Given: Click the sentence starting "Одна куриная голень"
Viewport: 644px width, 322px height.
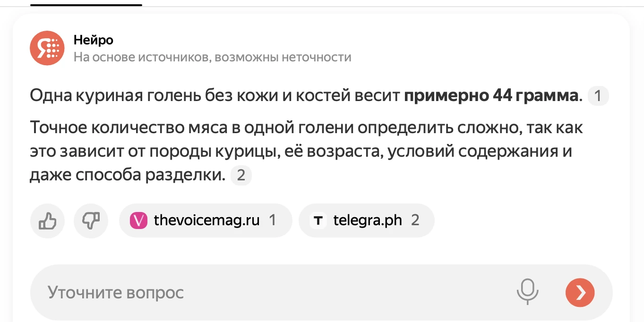Looking at the screenshot, I should (216, 96).
